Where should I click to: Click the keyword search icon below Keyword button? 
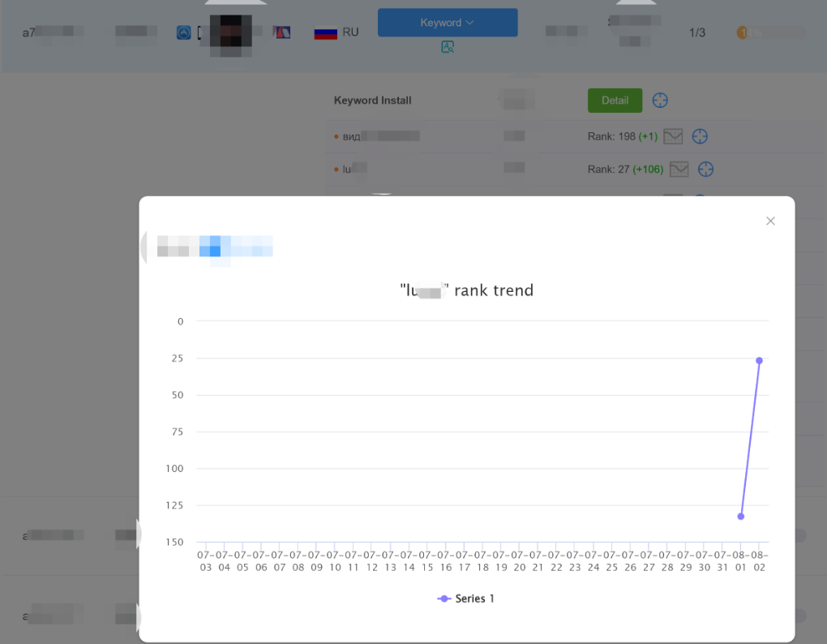pyautogui.click(x=448, y=47)
